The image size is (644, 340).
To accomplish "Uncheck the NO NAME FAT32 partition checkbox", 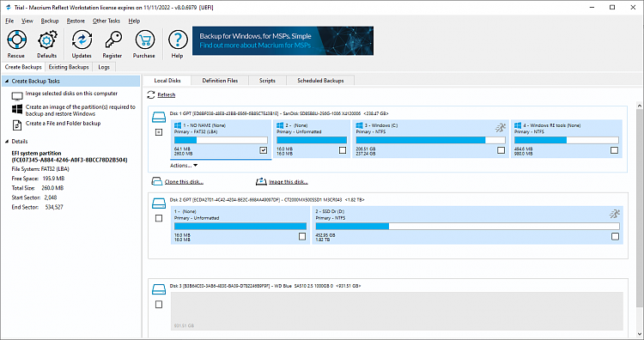I will (x=264, y=150).
